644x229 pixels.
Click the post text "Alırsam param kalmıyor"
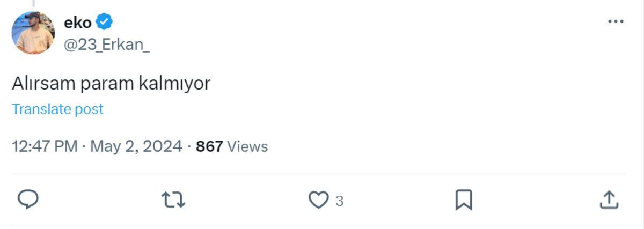click(x=111, y=84)
